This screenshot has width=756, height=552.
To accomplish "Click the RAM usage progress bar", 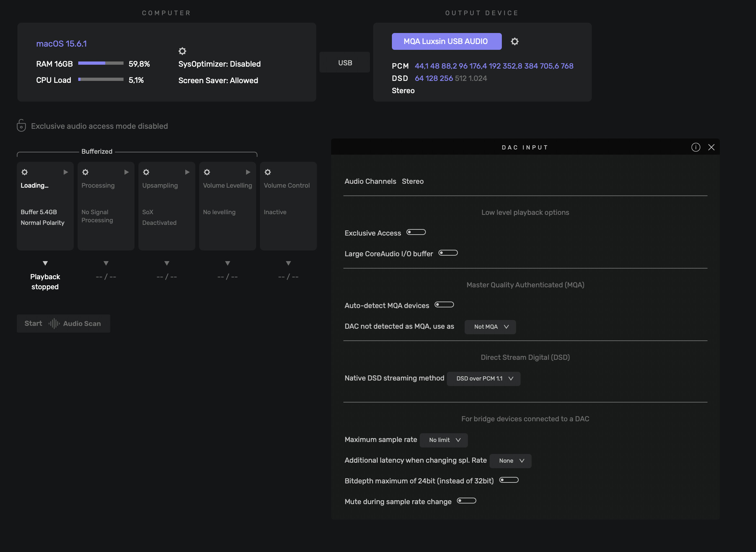I will (x=101, y=63).
